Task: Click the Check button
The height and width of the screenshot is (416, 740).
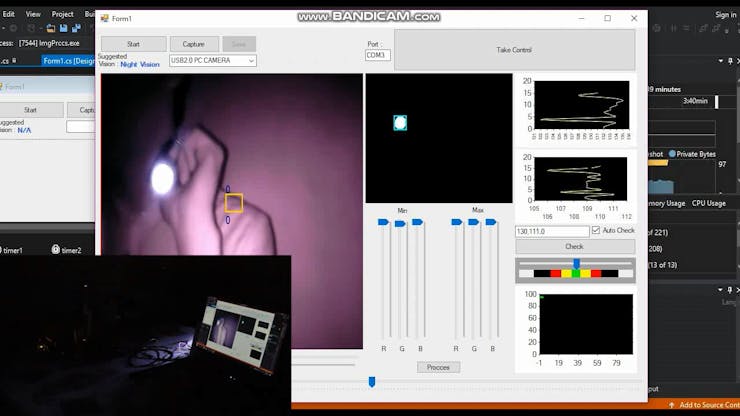Action: [x=575, y=246]
